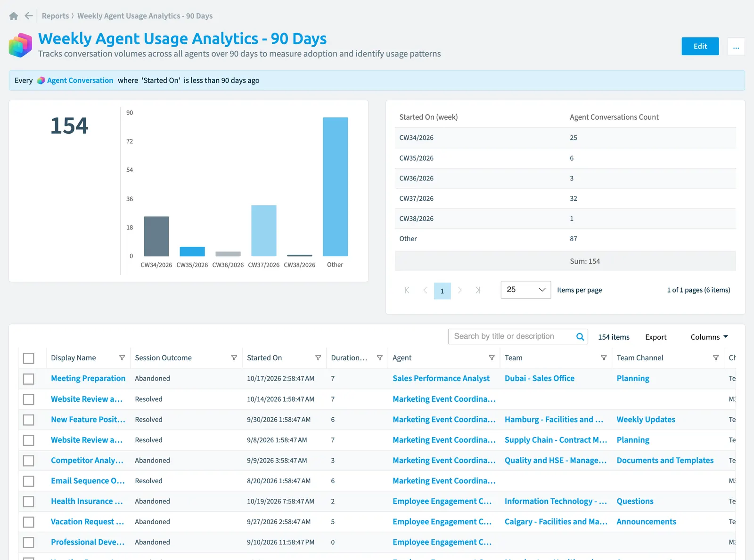This screenshot has width=754, height=560.
Task: Select the Competitor Analy... row checkbox
Action: point(29,461)
